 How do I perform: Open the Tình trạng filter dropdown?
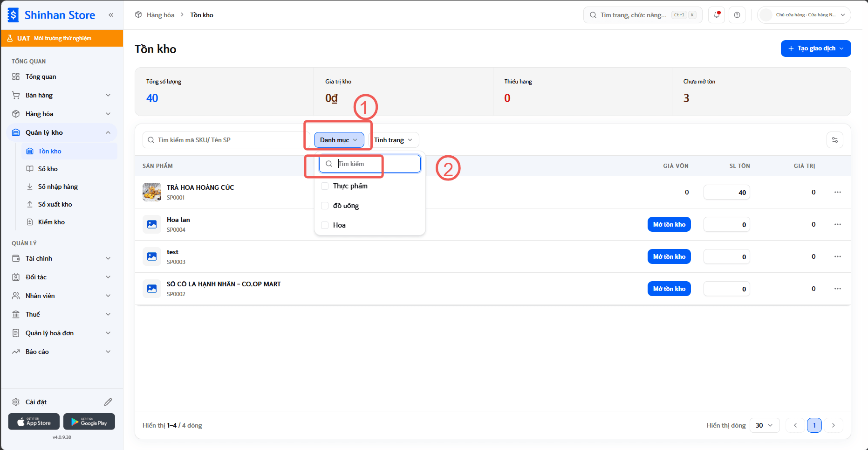coord(394,140)
